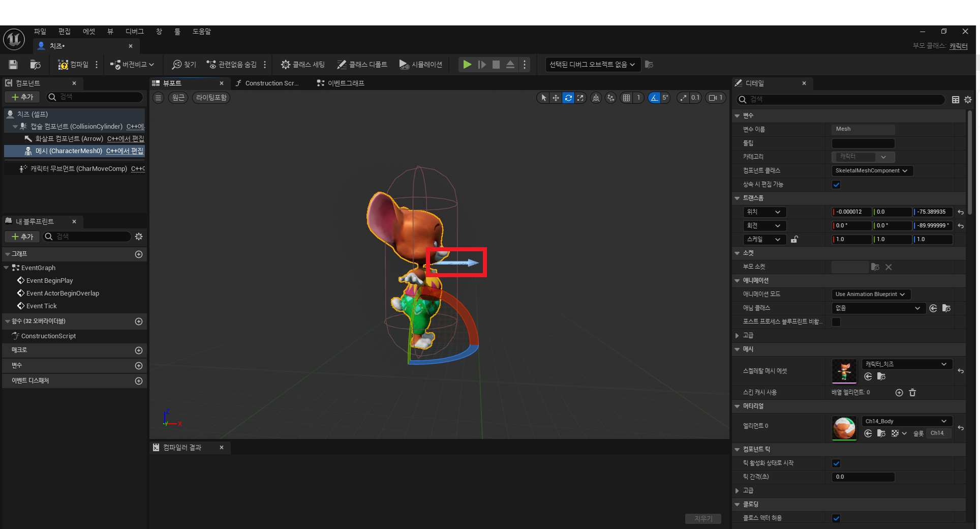Open the debug object selection dropdown
The height and width of the screenshot is (529, 980).
pos(592,65)
